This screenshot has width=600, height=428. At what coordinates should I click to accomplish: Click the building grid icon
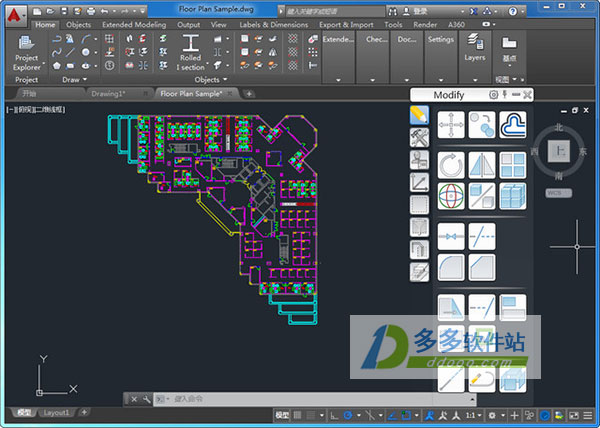[x=109, y=39]
